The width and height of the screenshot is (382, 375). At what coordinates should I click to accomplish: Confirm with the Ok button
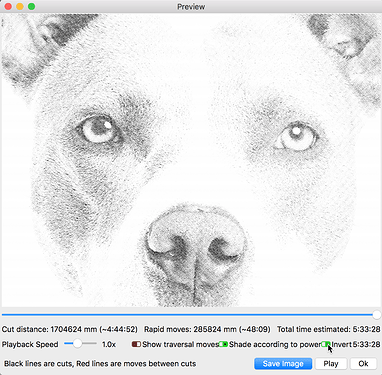point(363,364)
